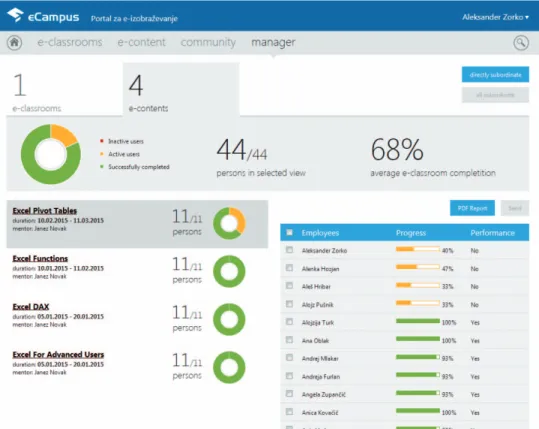Screen dimensions: 539x429
Task: Click the Successfully completed legend entry
Action: coord(135,167)
